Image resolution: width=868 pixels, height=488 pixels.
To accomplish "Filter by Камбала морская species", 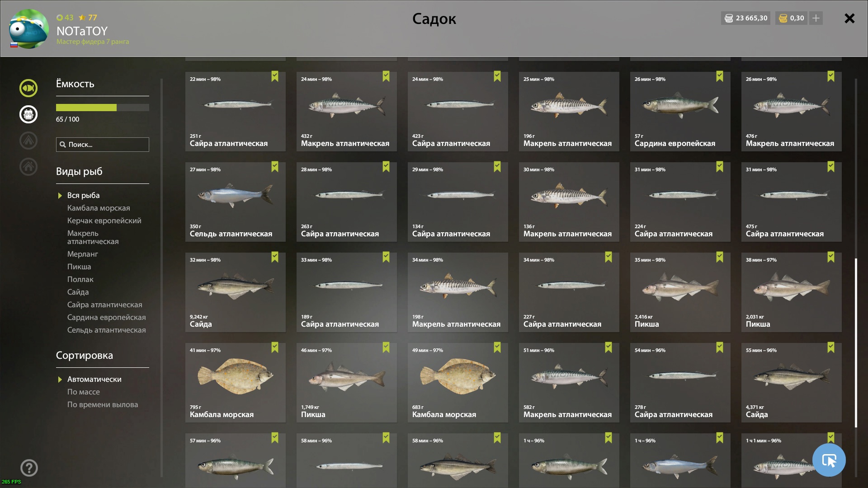I will (x=99, y=208).
